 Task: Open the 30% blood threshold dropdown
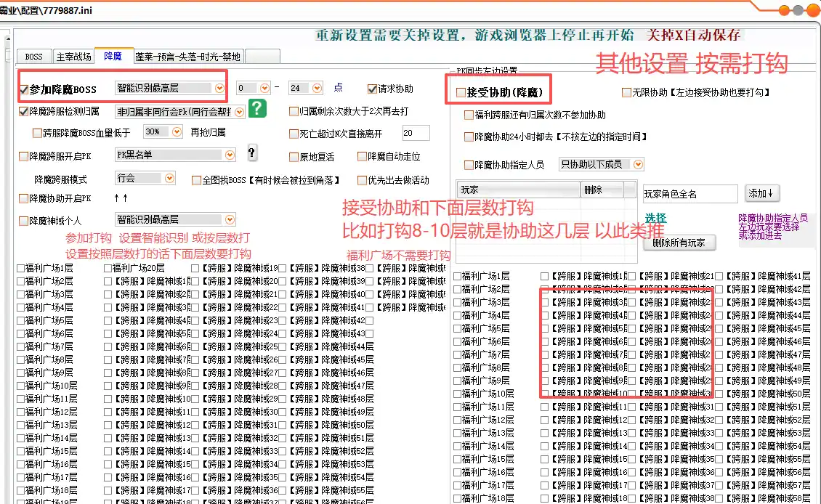[x=177, y=132]
